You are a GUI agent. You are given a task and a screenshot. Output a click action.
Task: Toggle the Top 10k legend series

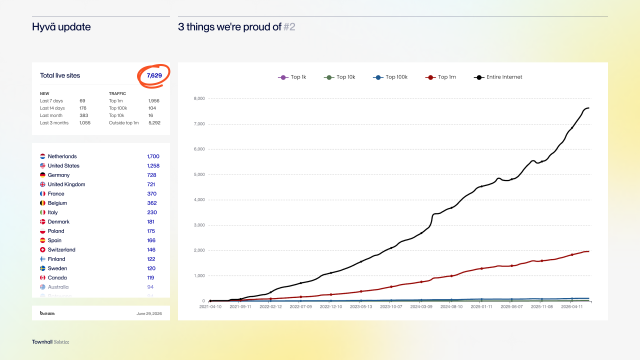(340, 77)
